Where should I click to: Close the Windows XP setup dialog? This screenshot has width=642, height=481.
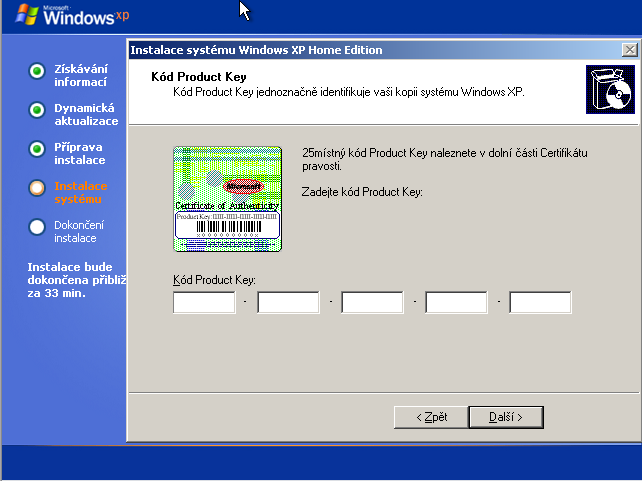[x=629, y=50]
